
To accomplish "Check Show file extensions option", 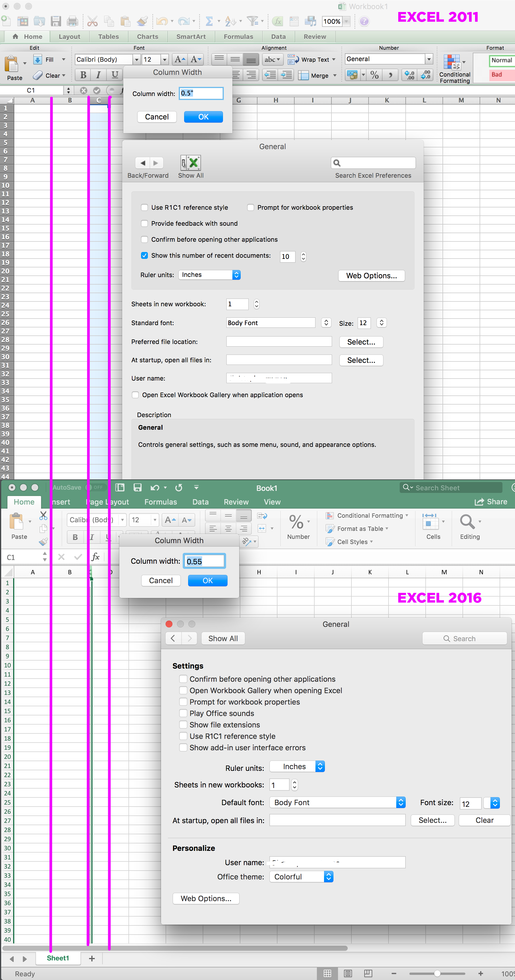I will (x=183, y=725).
